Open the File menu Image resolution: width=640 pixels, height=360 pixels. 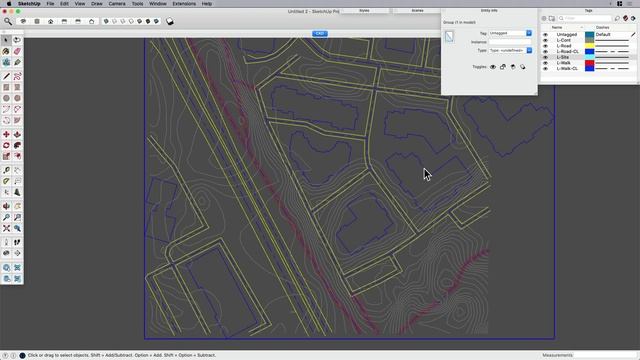pyautogui.click(x=50, y=4)
